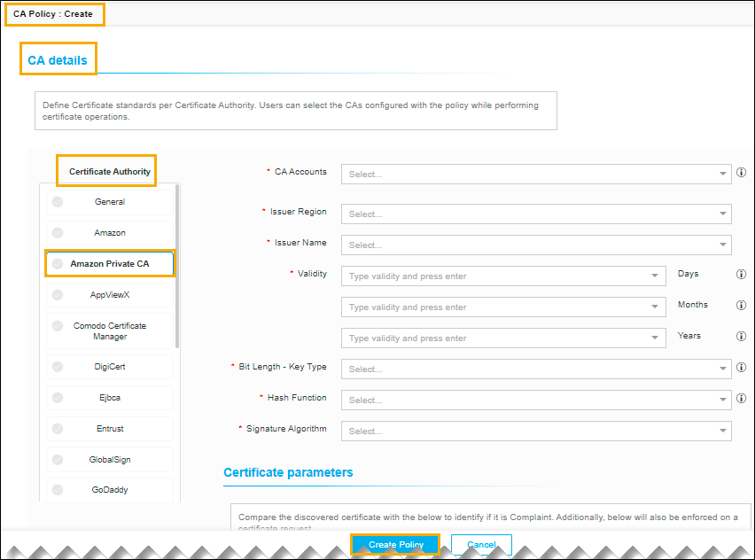Open the Hash Function dropdown

(536, 401)
